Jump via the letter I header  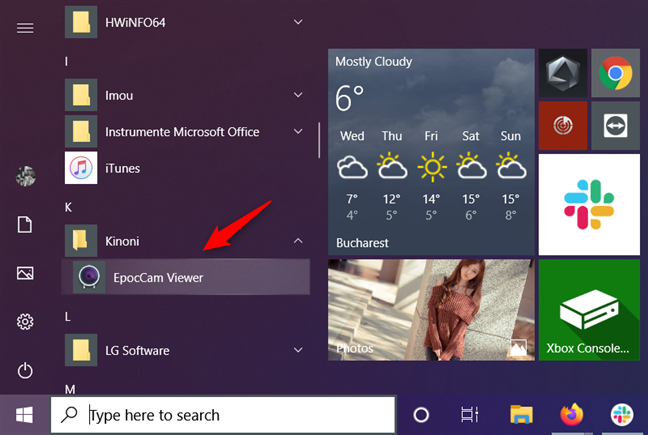(x=66, y=62)
